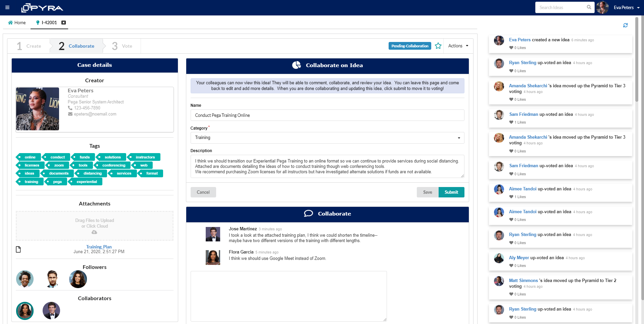Like Matt Simmons' Tier 2 post
Viewport: 644px width, 324px height.
coord(511,294)
